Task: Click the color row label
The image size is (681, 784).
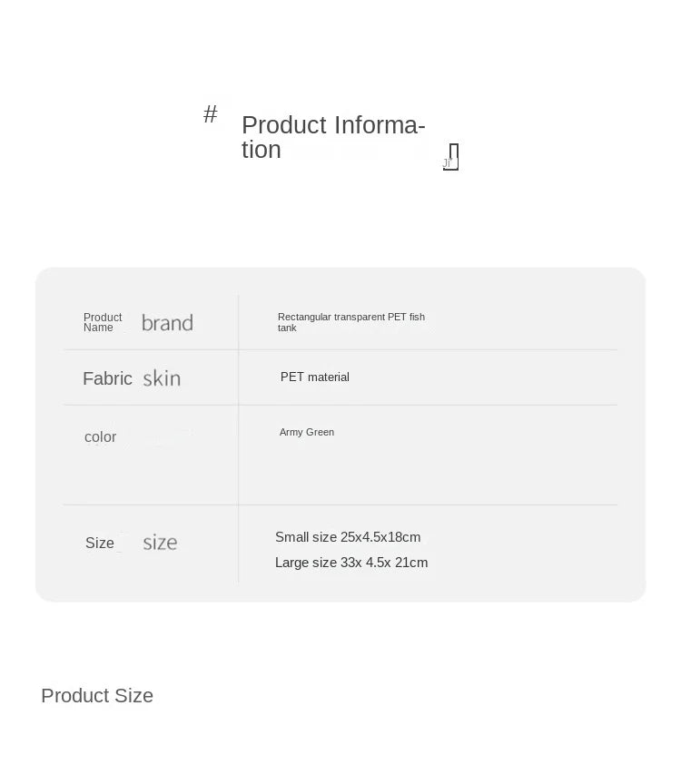Action: coord(100,437)
